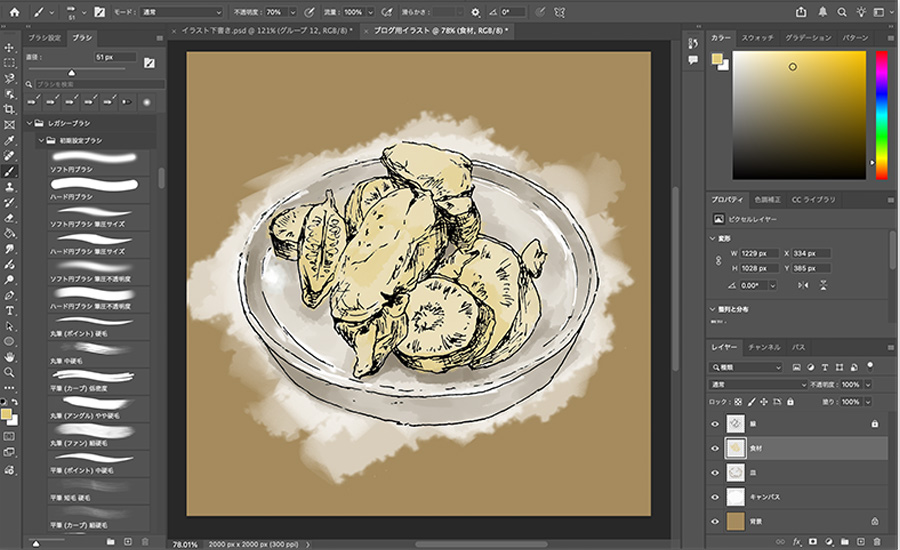Open the History panel icon

click(x=692, y=43)
